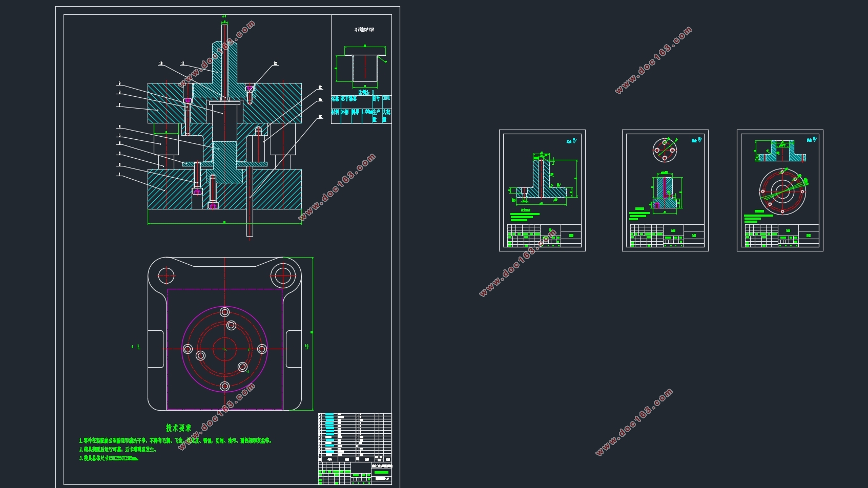Click technical note line 3 about 250X250X205mm
The height and width of the screenshot is (488, 868).
109,458
